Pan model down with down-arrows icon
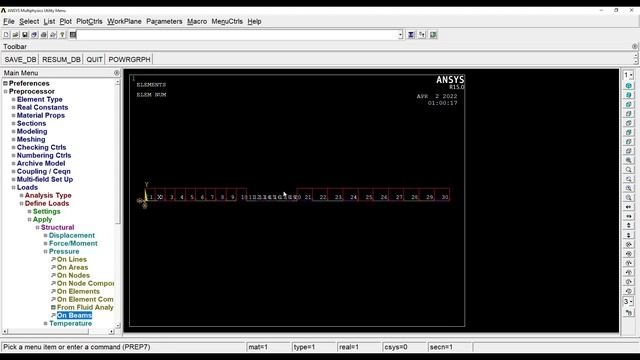Viewport: 640px width, 360px height. click(x=629, y=235)
